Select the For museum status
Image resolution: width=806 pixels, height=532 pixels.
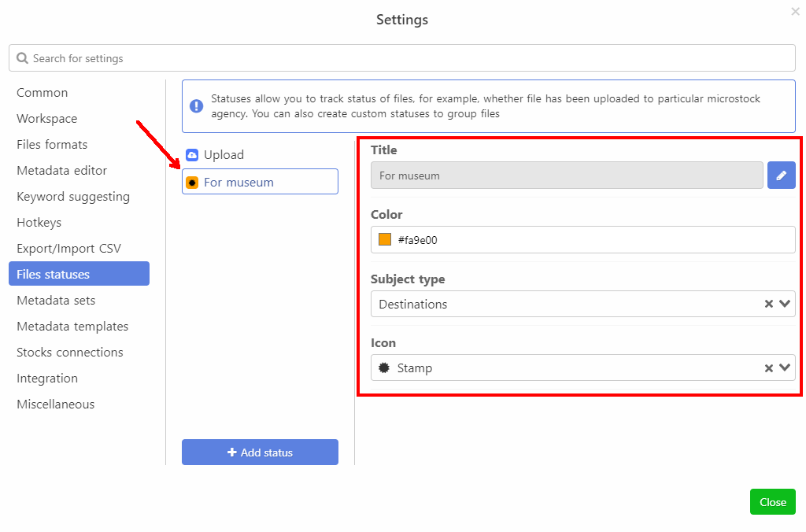[x=260, y=182]
